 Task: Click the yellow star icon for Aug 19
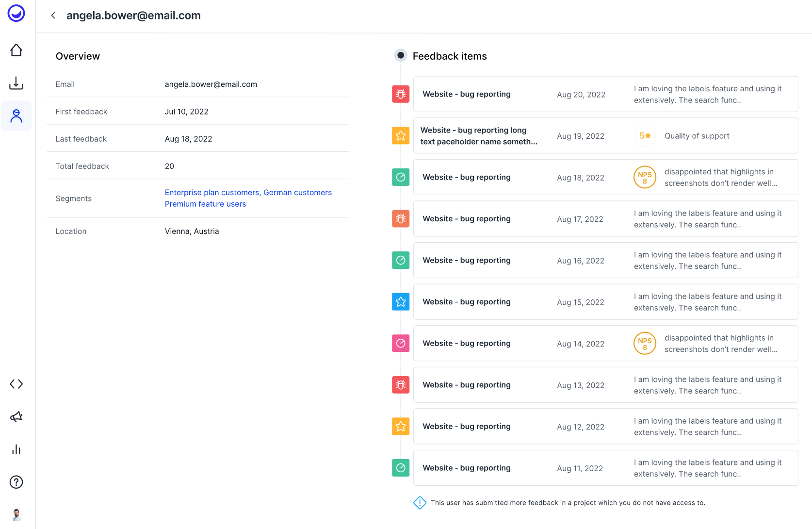pos(401,136)
